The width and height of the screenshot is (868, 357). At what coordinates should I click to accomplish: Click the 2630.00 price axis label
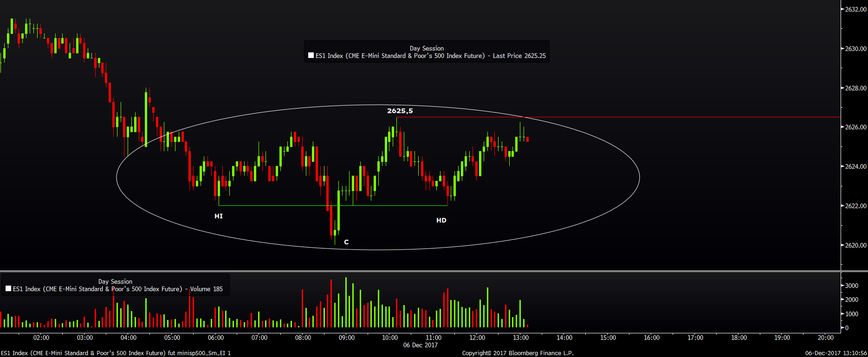click(855, 49)
